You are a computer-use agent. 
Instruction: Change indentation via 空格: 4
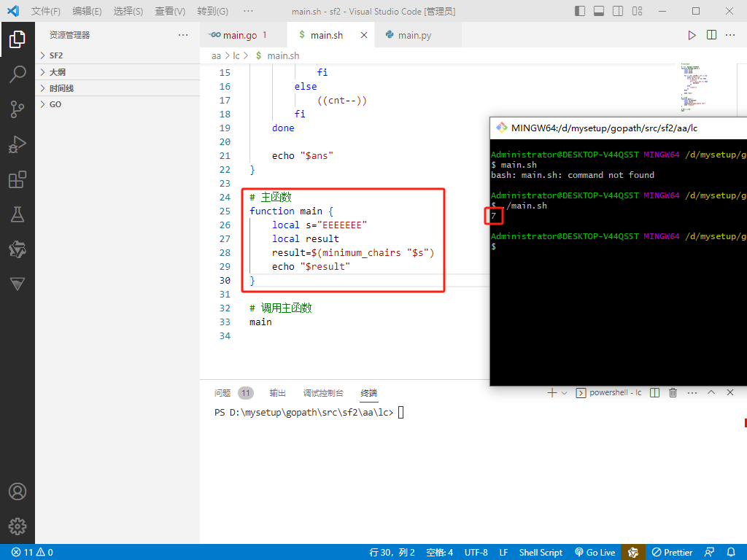click(x=439, y=553)
